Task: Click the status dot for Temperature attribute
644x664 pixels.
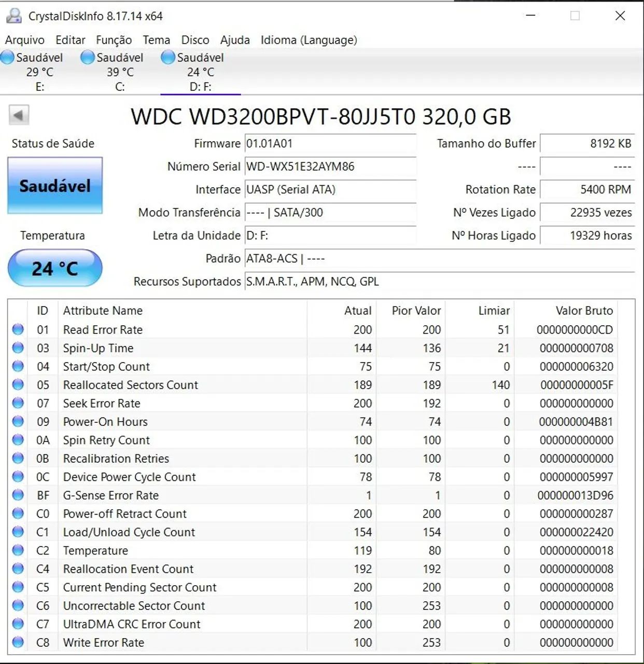Action: point(18,550)
